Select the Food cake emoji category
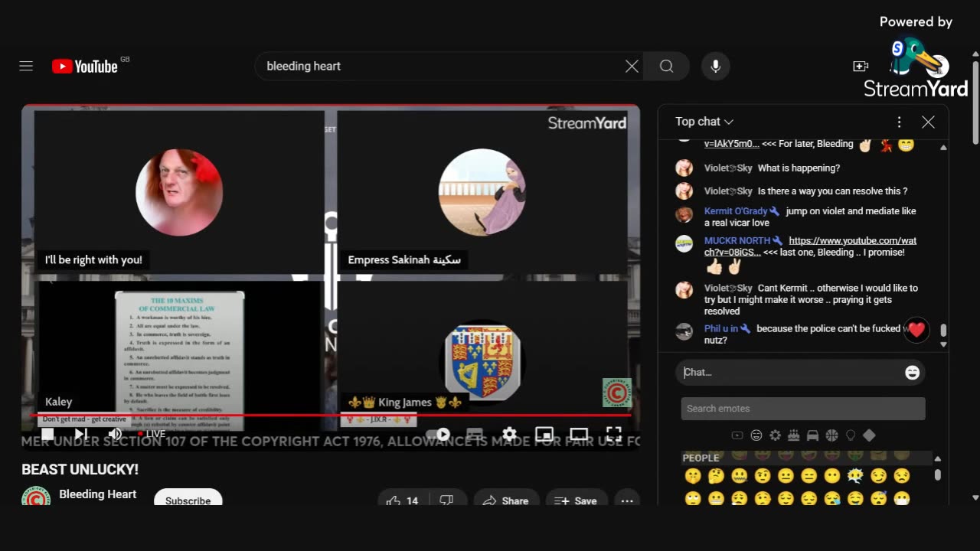 (x=794, y=435)
